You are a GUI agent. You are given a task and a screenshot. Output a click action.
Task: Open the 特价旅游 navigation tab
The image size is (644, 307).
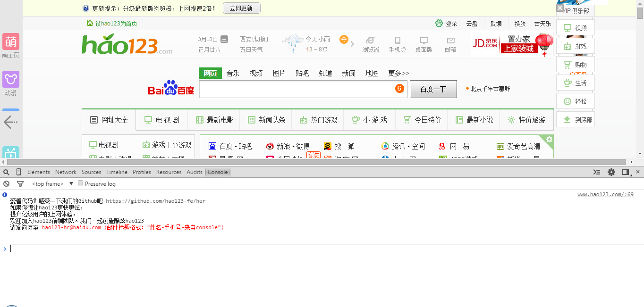pos(526,120)
